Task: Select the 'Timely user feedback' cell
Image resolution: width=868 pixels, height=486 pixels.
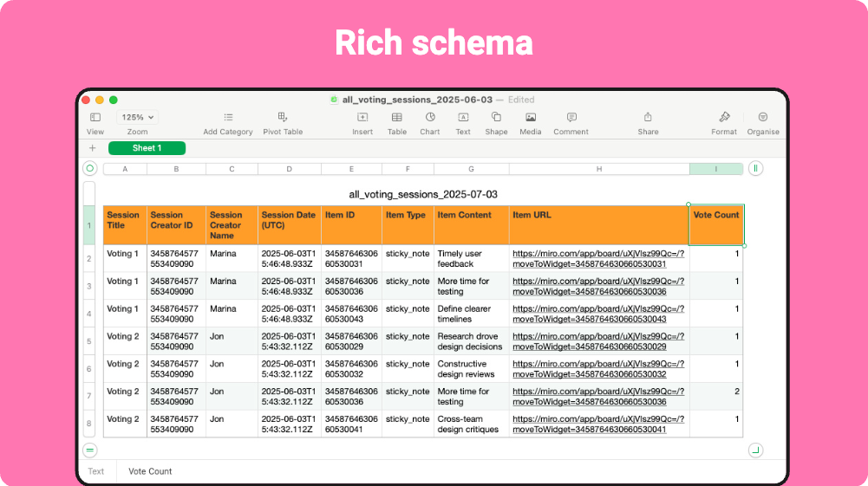Action: click(x=471, y=258)
